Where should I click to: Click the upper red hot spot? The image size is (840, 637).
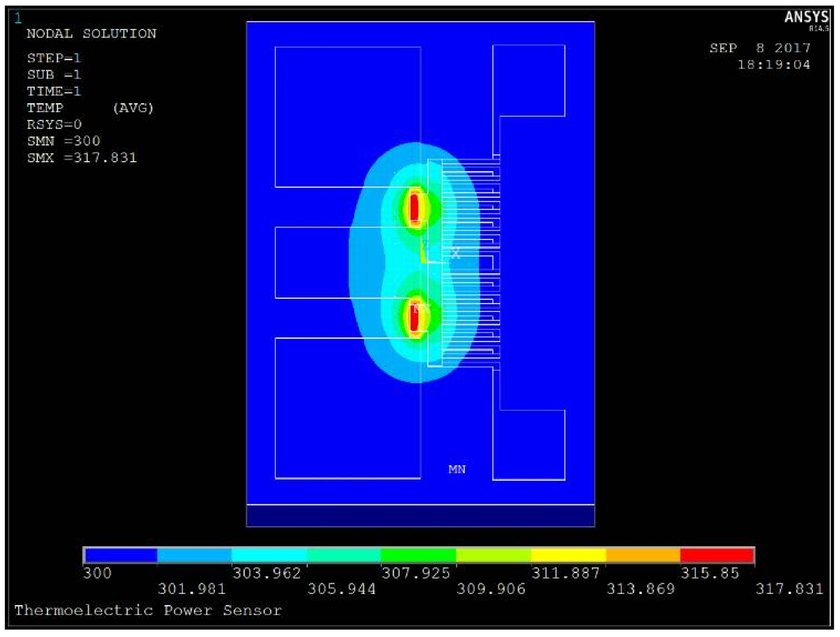point(414,208)
